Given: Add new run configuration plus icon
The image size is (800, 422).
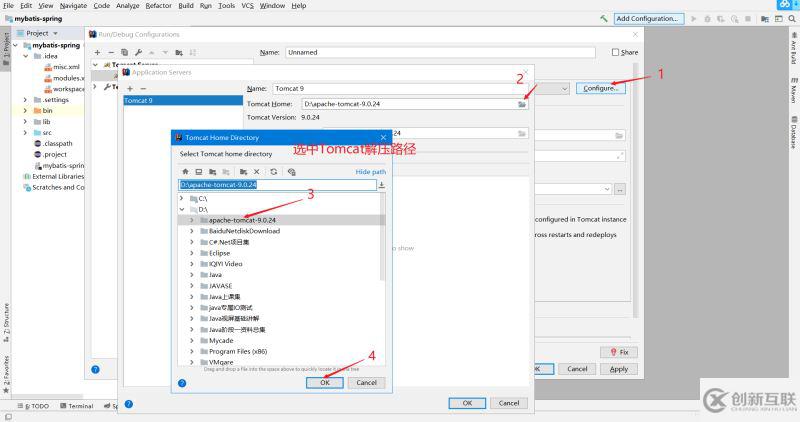Looking at the screenshot, I should 97,52.
